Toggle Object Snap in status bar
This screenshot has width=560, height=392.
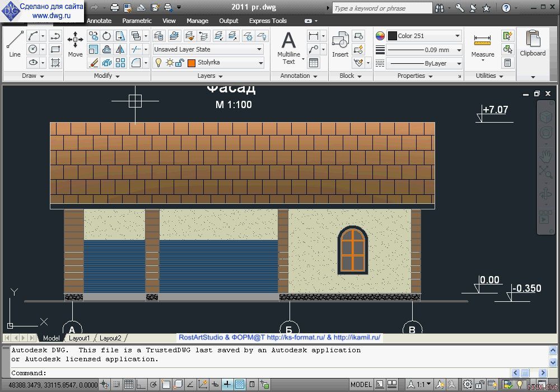[166, 384]
